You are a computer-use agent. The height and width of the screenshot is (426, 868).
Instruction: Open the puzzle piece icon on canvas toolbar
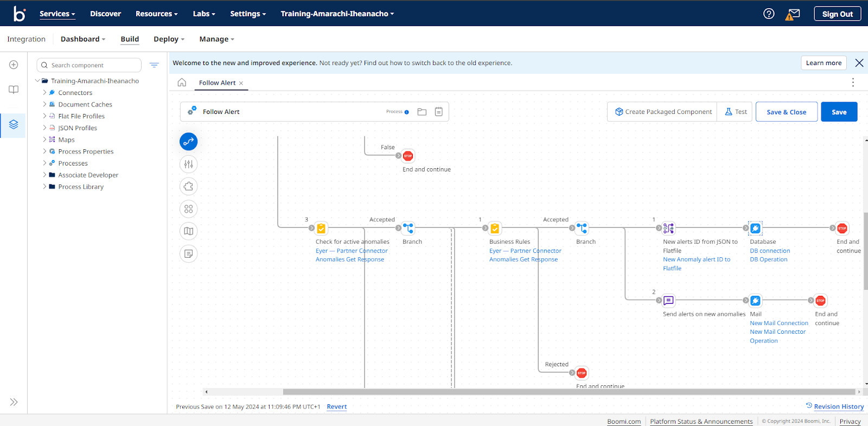(x=189, y=187)
